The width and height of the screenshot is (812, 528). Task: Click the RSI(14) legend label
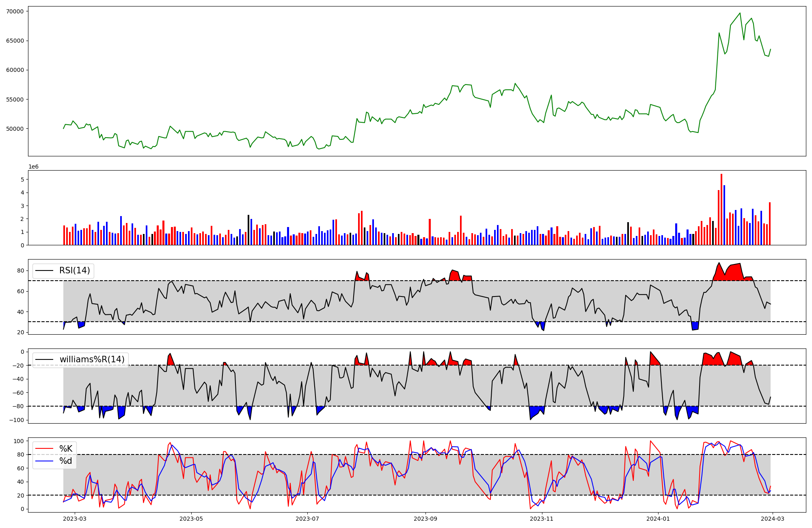pos(75,270)
